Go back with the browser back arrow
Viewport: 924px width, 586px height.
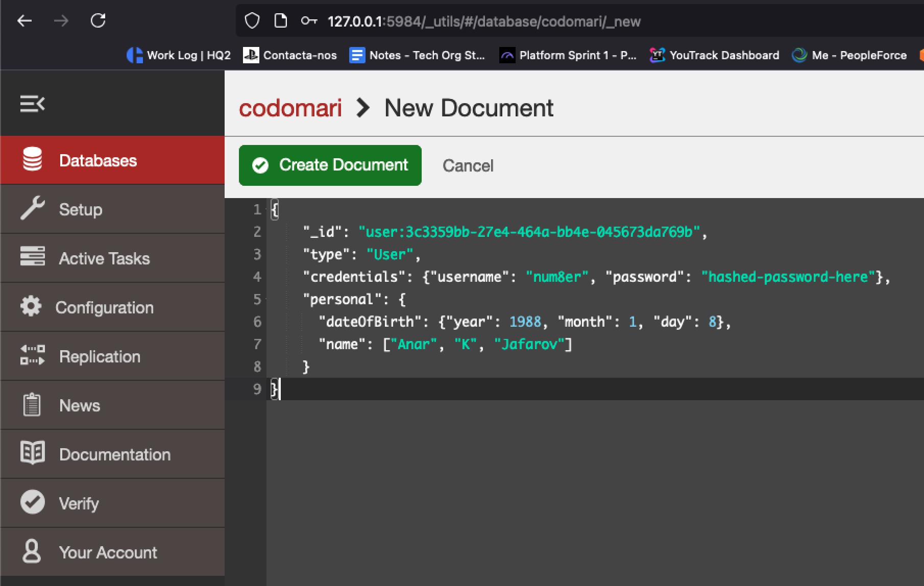tap(25, 21)
